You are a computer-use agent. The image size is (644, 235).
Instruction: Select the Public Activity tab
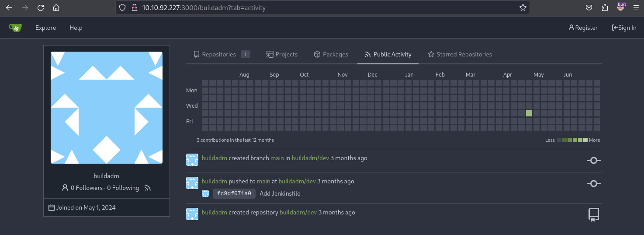(388, 54)
